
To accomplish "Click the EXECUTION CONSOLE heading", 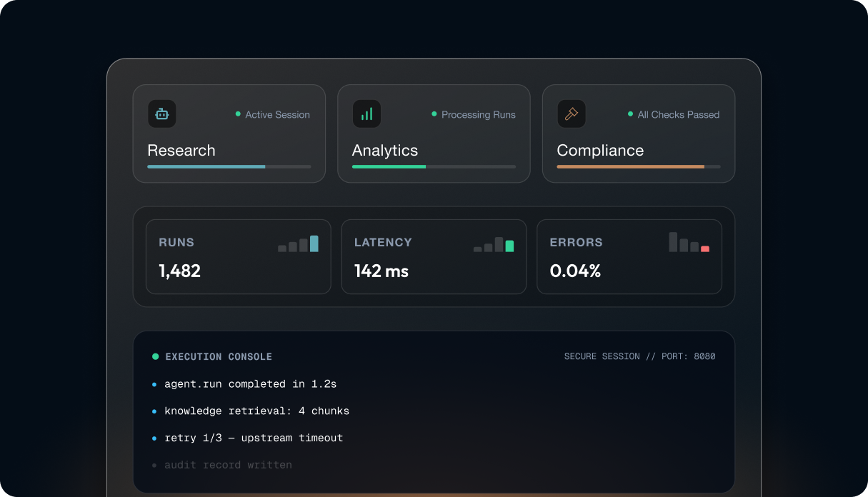I will (219, 356).
